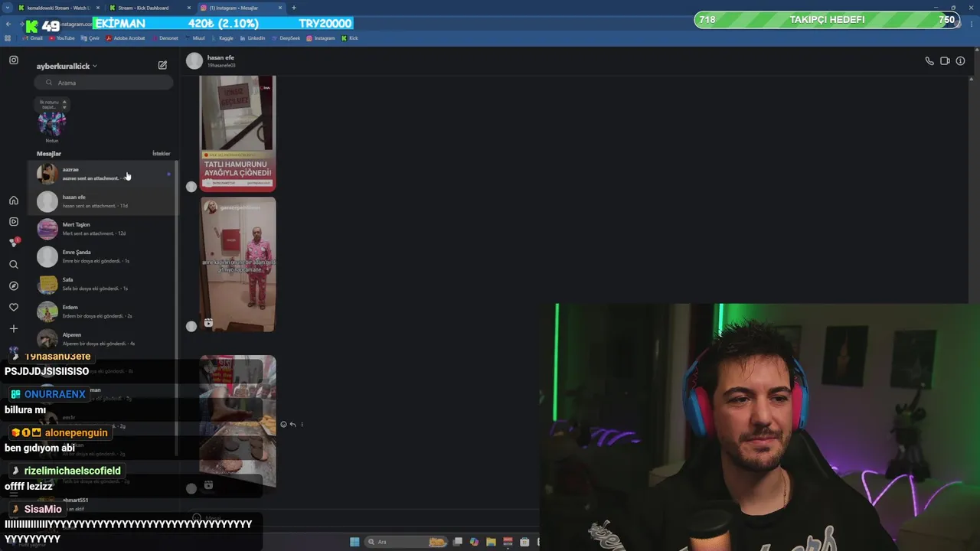Open Adobe Acrobat bookmark

[x=126, y=37]
